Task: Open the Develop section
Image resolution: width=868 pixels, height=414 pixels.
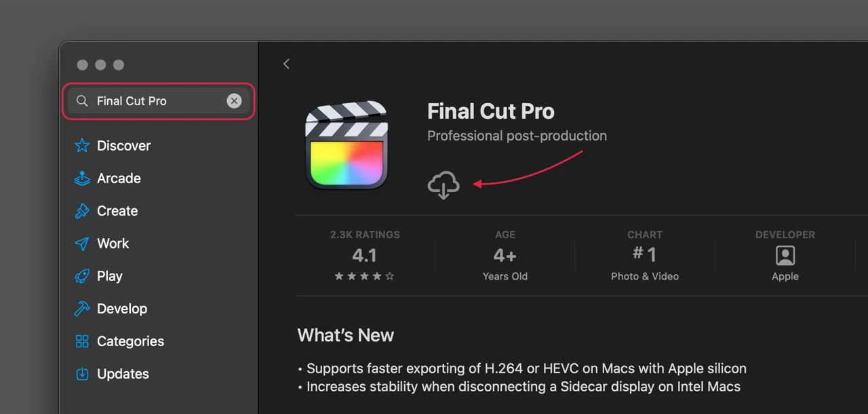Action: click(121, 308)
